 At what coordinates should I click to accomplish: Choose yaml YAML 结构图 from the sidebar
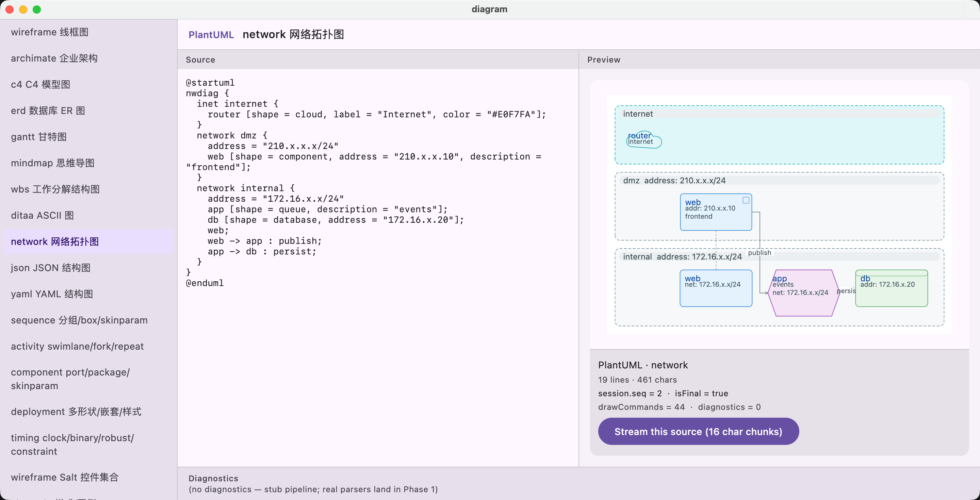(88, 294)
